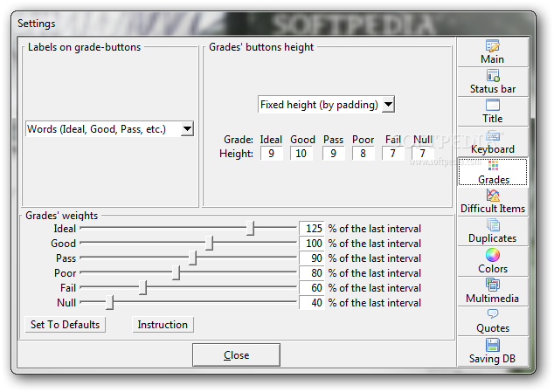Click the Poor weight slider thumb

(176, 272)
